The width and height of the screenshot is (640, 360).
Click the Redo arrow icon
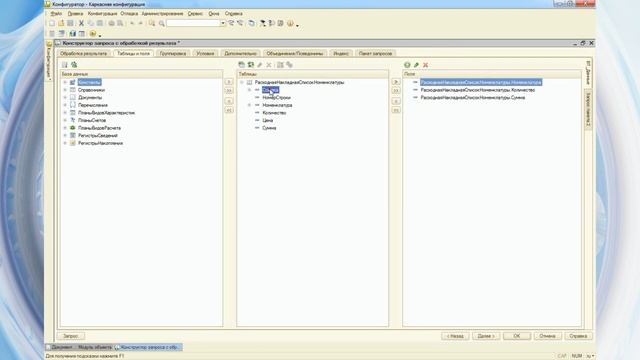tap(141, 24)
